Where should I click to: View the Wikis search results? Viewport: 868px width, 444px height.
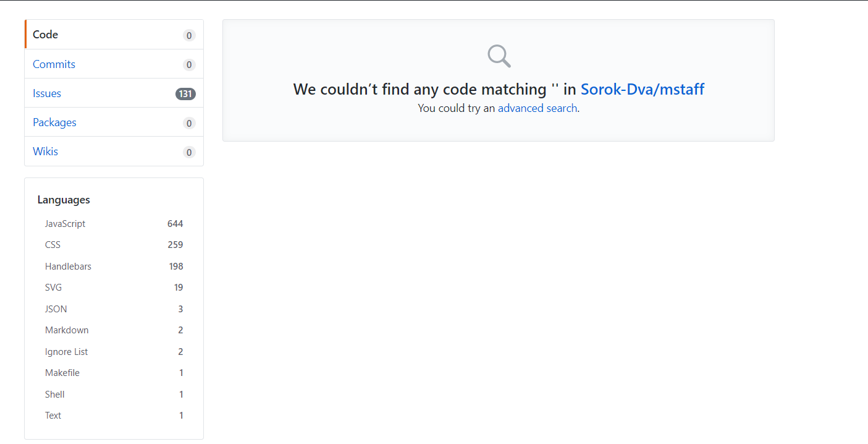point(114,151)
